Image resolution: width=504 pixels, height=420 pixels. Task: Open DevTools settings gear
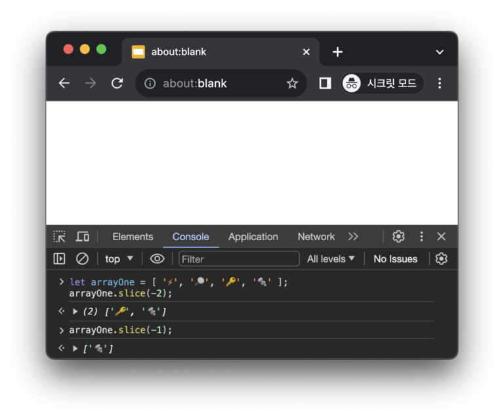point(398,236)
